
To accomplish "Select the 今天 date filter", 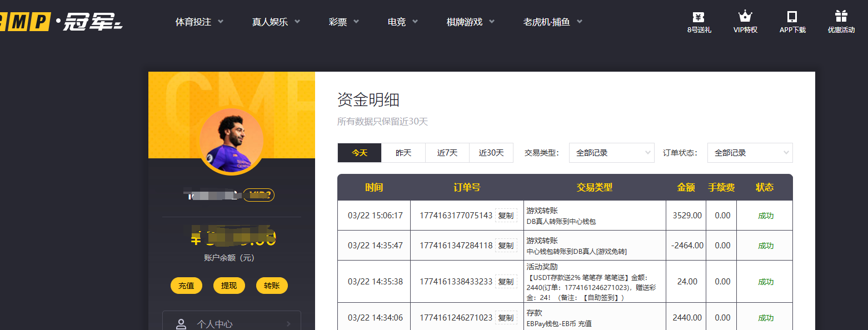I will click(360, 153).
